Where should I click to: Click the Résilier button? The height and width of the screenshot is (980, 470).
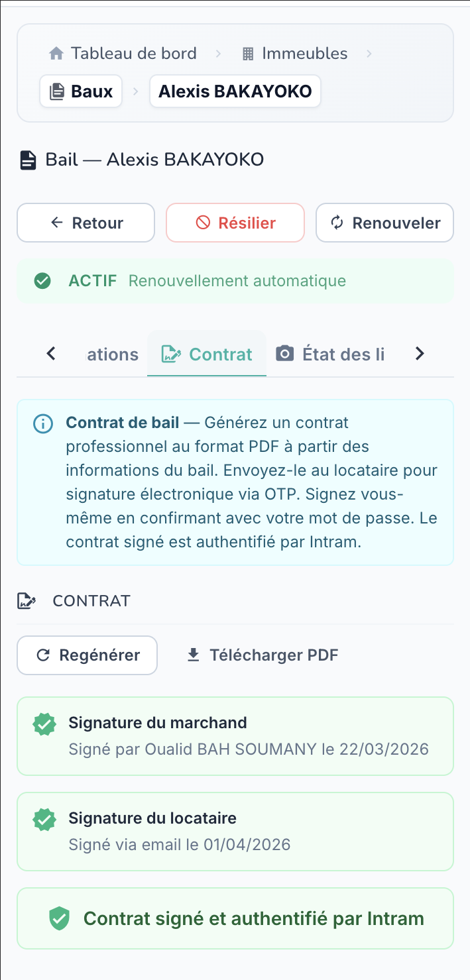(235, 223)
